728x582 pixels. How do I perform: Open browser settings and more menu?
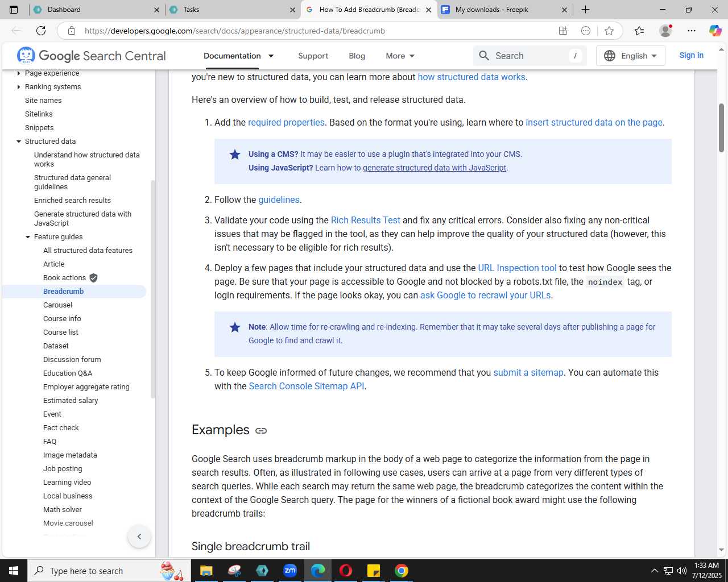point(692,31)
